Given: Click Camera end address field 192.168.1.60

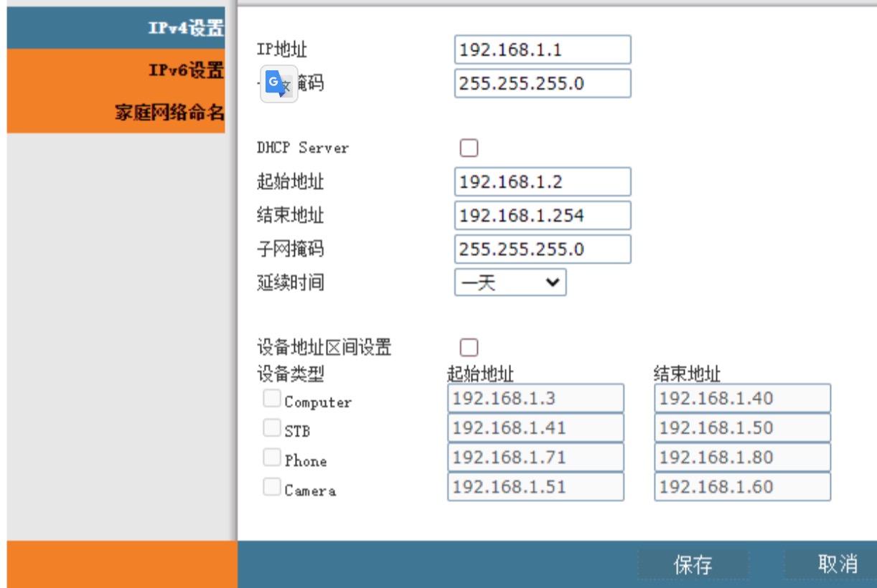Looking at the screenshot, I should click(742, 488).
